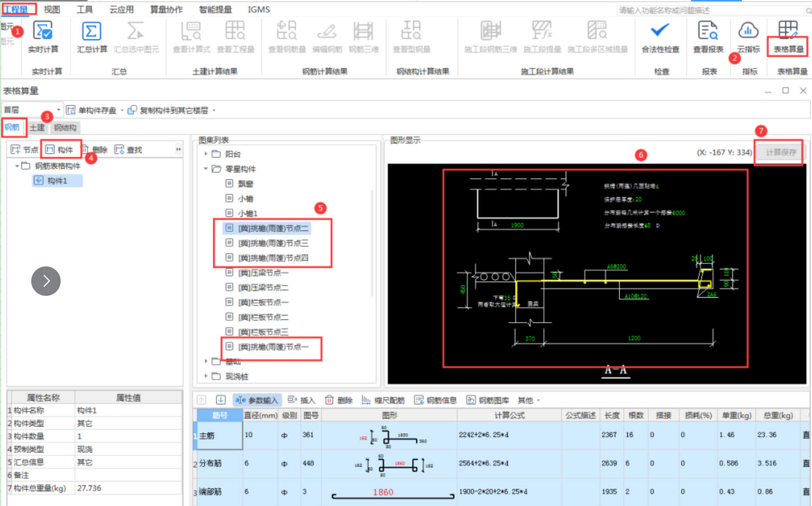Run 合法性检查

point(660,37)
